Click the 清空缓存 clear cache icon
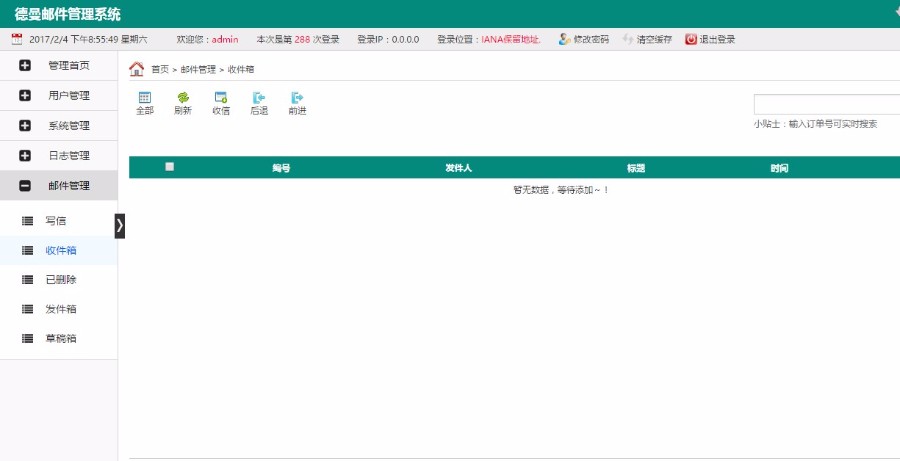 tap(628, 39)
